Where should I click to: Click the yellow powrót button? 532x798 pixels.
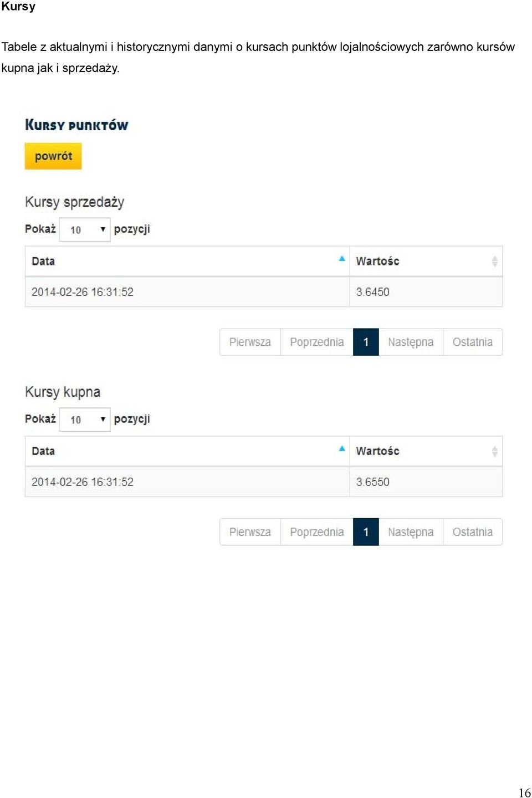pyautogui.click(x=53, y=156)
